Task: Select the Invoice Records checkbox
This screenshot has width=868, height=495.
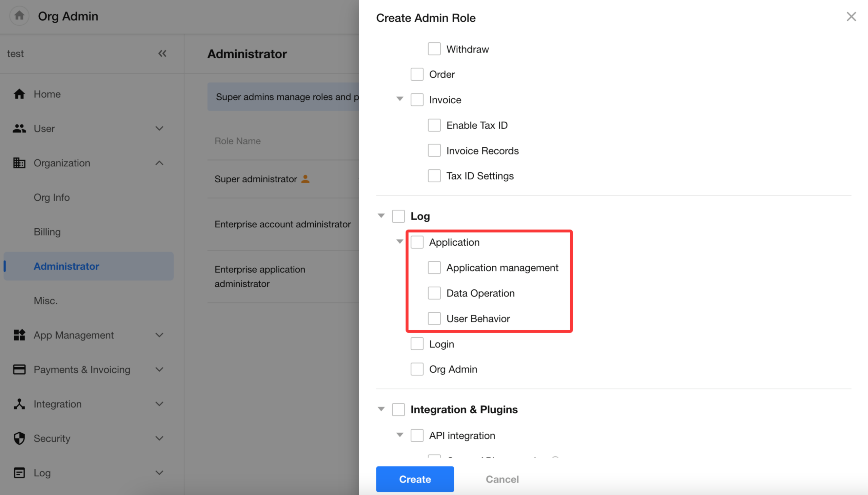Action: tap(434, 151)
